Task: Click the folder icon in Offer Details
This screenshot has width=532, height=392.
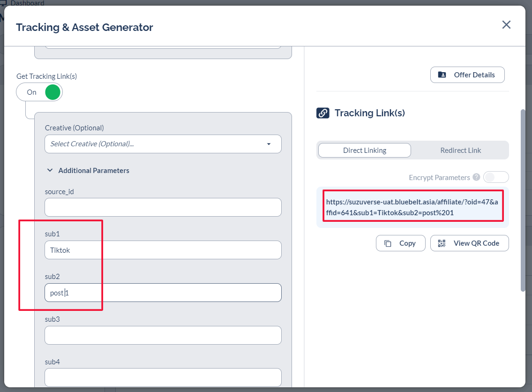Action: coord(442,75)
